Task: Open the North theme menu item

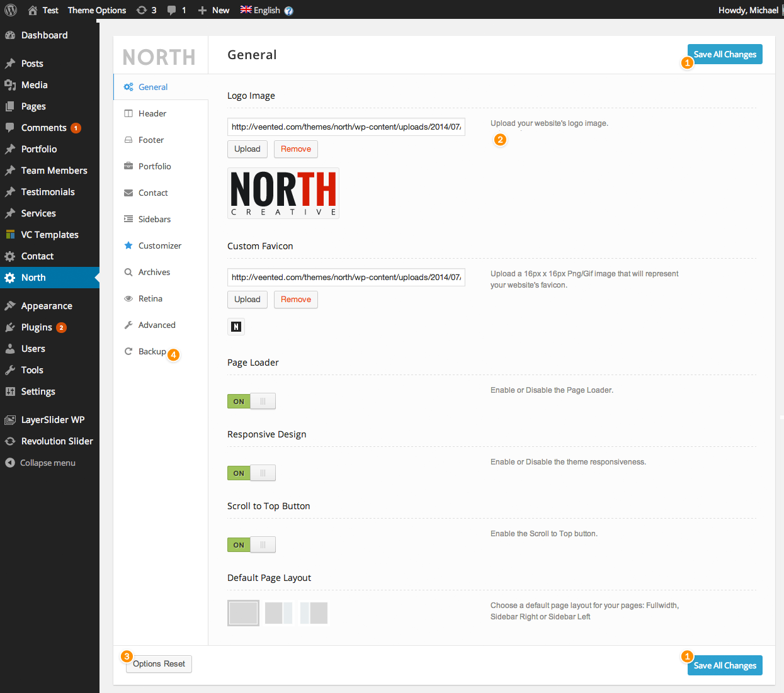Action: (x=50, y=278)
